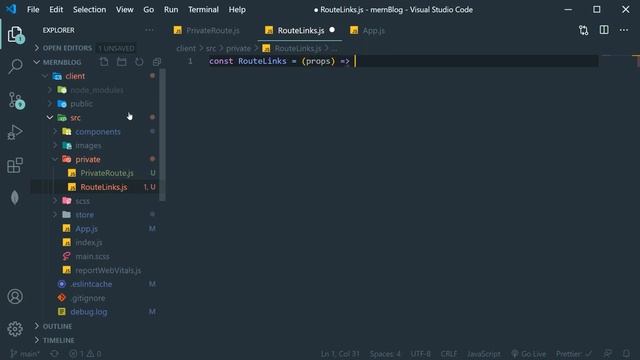Change language mode from JavaScript
The image size is (640, 360).
pyautogui.click(x=484, y=354)
